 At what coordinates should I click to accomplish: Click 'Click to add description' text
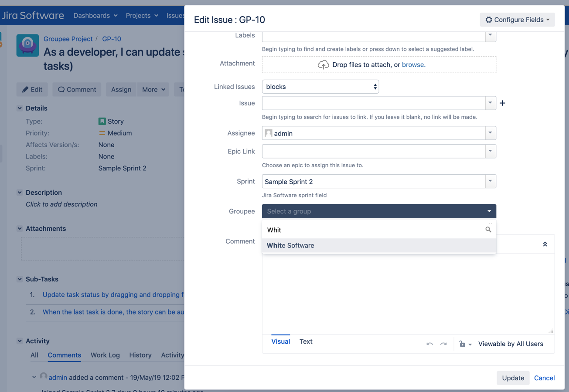tap(61, 204)
